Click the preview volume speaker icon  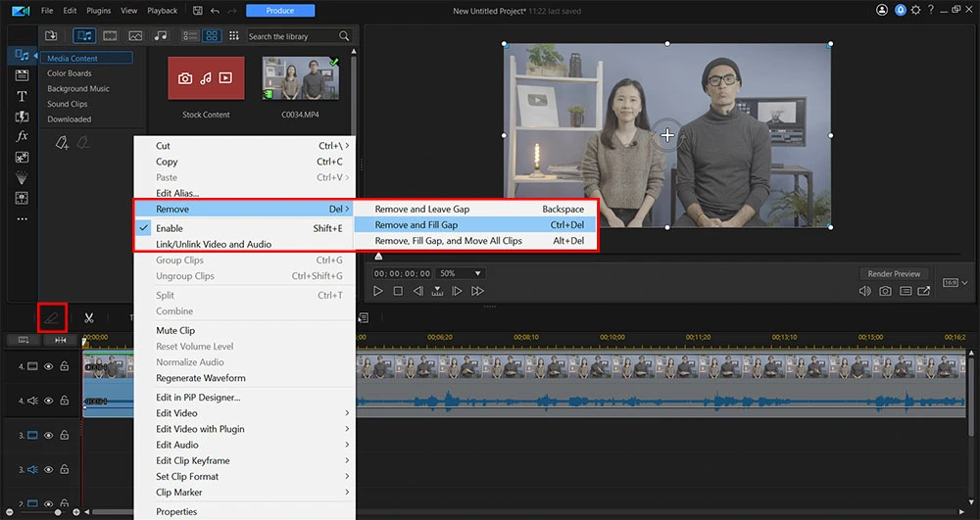[x=865, y=291]
